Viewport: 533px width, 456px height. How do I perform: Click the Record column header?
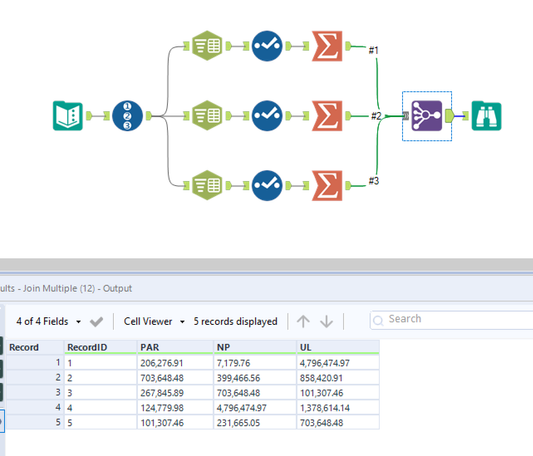tap(35, 347)
